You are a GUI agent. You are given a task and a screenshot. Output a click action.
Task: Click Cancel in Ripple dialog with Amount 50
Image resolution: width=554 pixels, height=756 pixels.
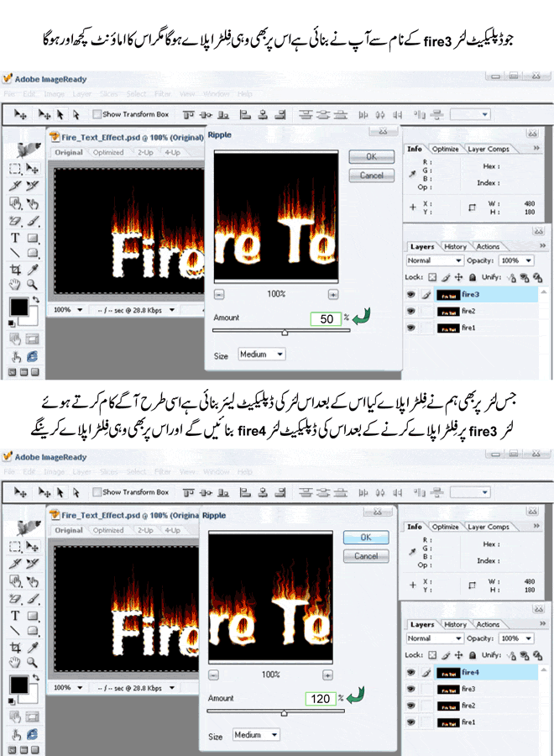coord(371,176)
